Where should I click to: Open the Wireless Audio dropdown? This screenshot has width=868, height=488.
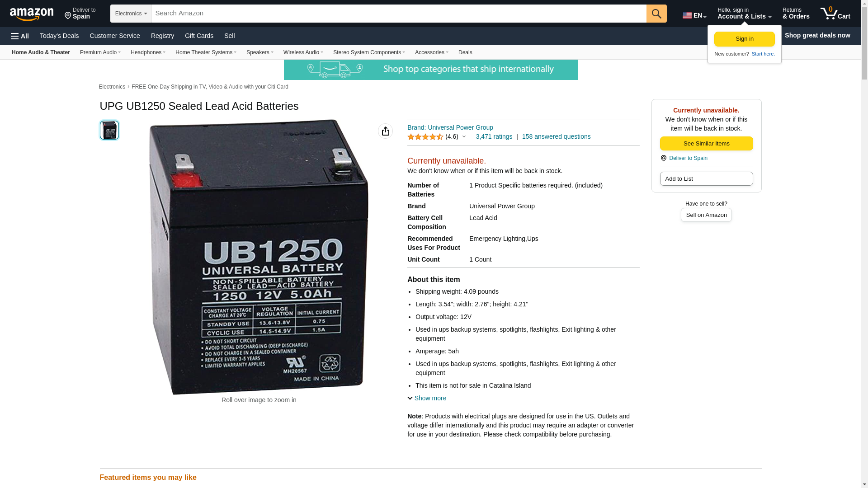(303, 52)
